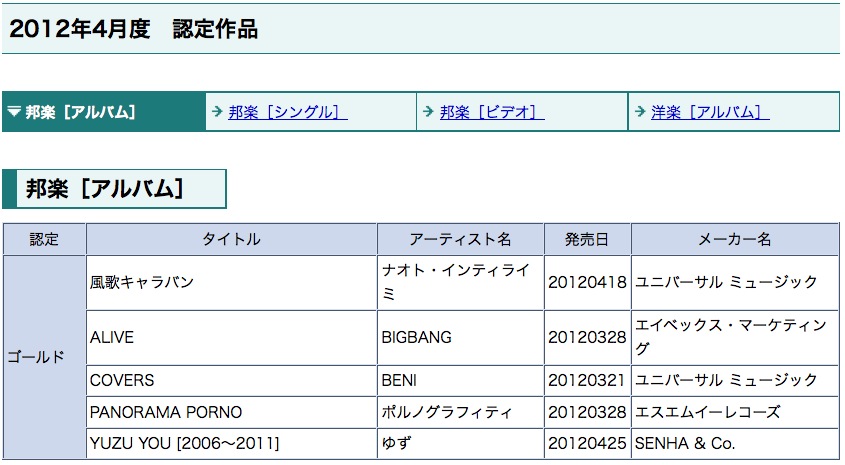Click the 邦楽［アルバム］ section heading
845x465 pixels.
(104, 189)
